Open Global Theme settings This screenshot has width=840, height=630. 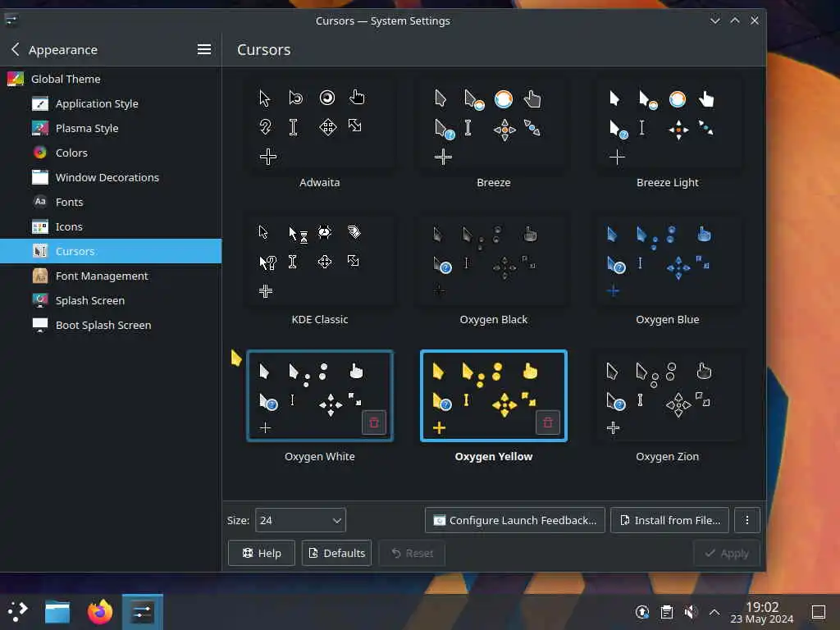pyautogui.click(x=111, y=79)
